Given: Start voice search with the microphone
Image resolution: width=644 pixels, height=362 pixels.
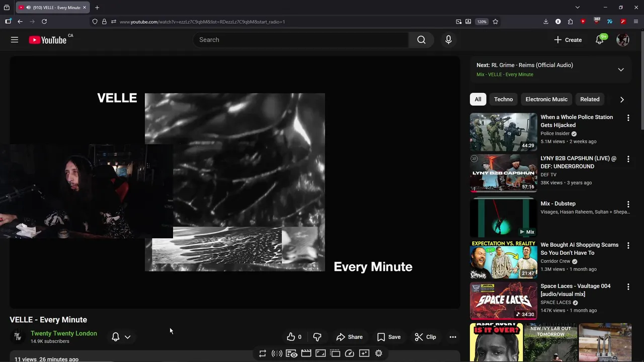Looking at the screenshot, I should [448, 40].
